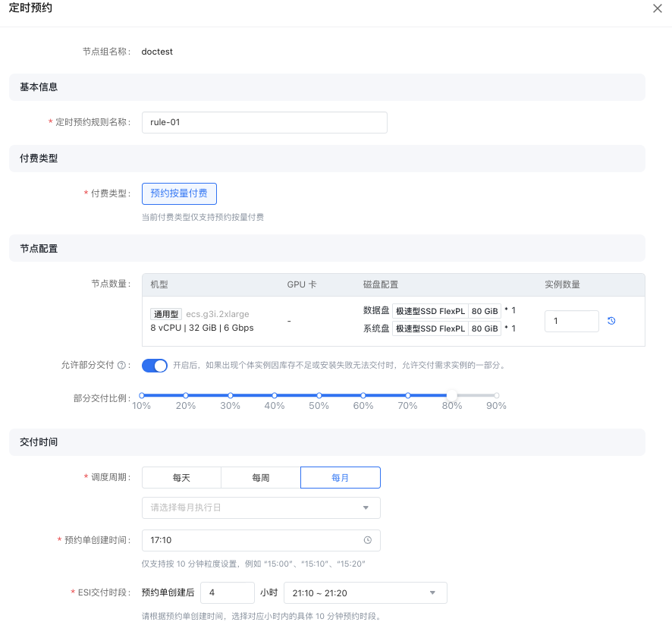The image size is (672, 641).
Task: Click the ecs.g3i.2xlarge instance type text
Action: [217, 314]
